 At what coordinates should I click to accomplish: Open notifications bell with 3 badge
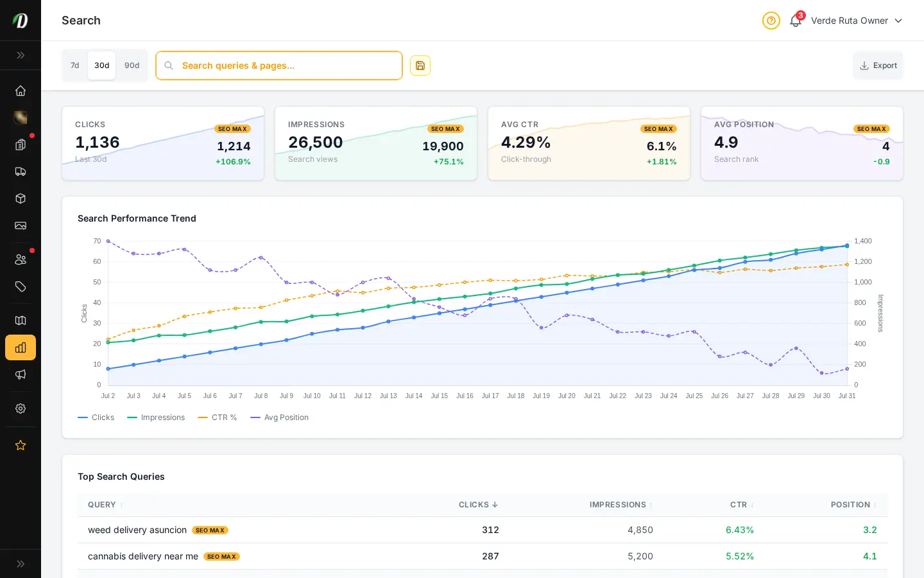pyautogui.click(x=796, y=21)
